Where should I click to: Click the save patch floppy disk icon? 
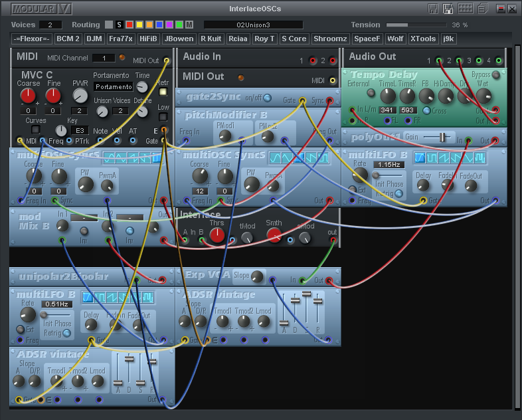(x=433, y=9)
